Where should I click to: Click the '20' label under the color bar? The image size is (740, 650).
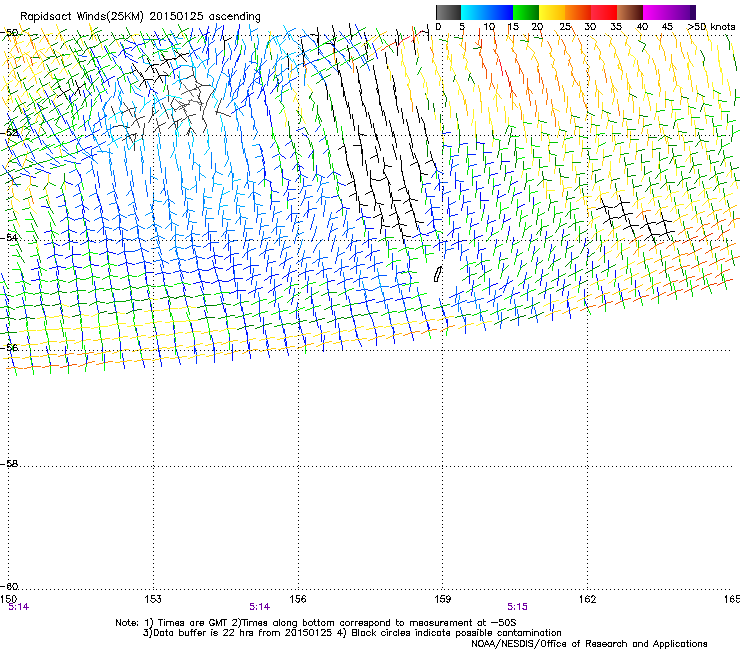point(537,26)
